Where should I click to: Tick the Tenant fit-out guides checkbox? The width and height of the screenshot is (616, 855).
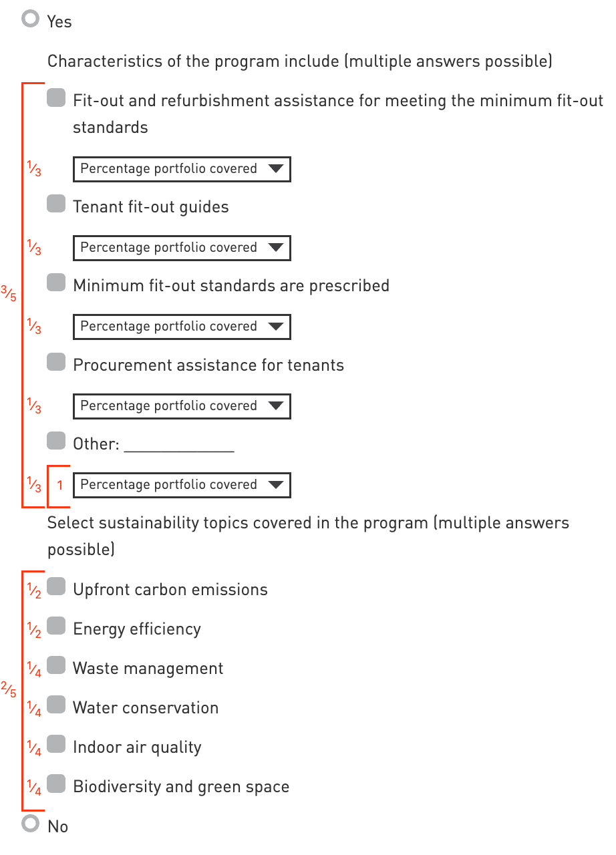57,204
